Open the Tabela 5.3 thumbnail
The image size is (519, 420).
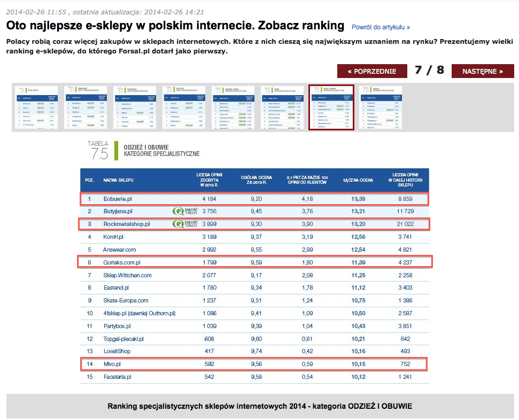click(x=184, y=107)
